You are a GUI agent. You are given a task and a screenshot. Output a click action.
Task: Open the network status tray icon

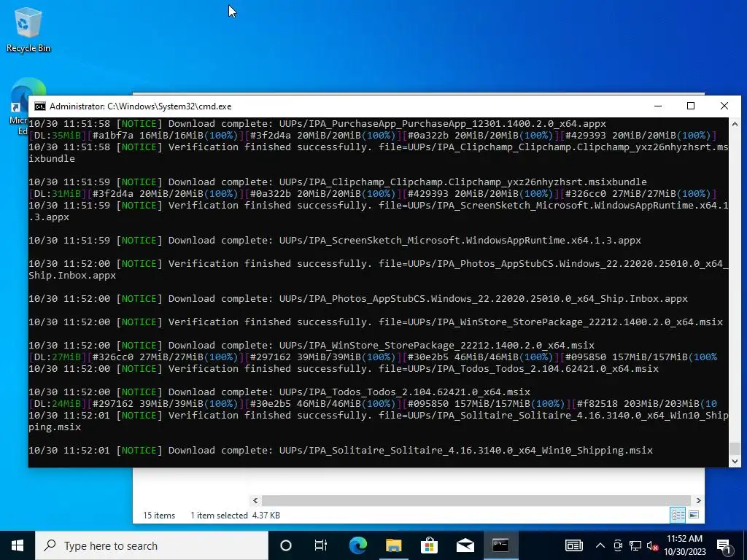[x=635, y=545]
